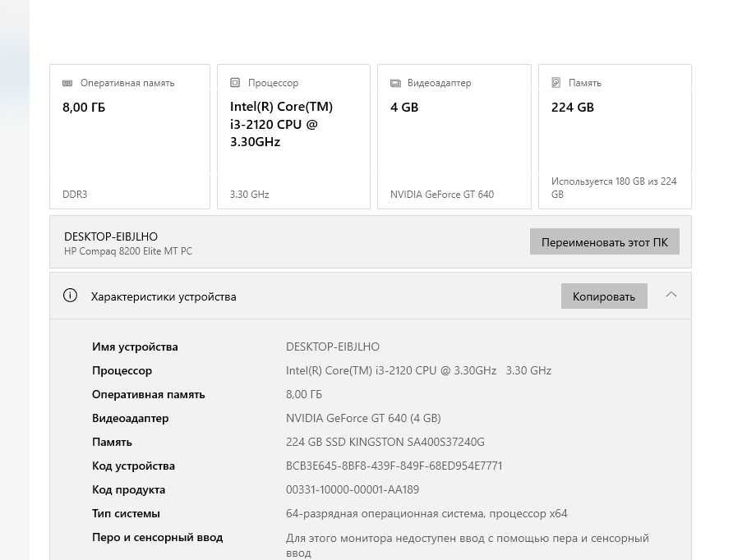Click the DDR3 label in RAM card
Image resolution: width=733 pixels, height=560 pixels.
pos(75,195)
